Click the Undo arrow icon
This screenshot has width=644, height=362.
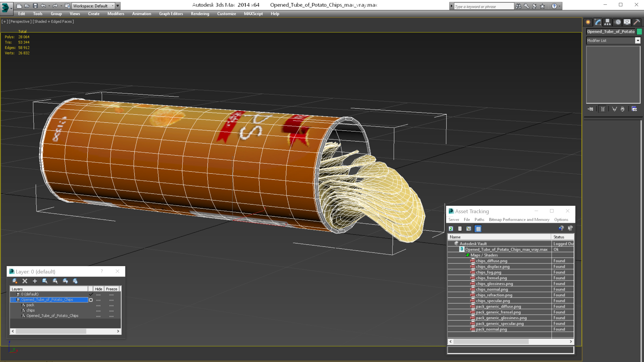click(x=43, y=6)
